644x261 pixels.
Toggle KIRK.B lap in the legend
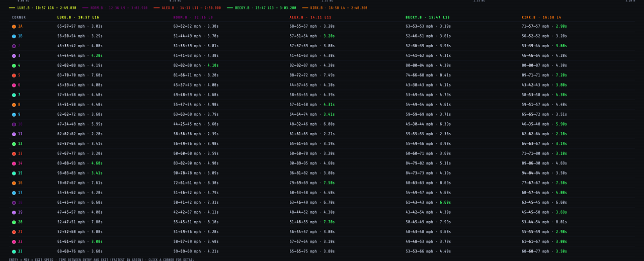click(x=335, y=8)
